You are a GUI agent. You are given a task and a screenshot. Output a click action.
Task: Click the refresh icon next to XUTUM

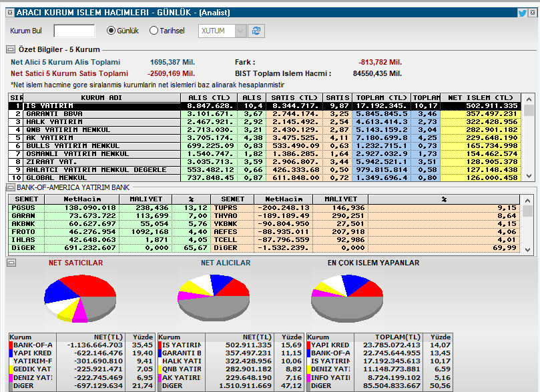tap(256, 31)
